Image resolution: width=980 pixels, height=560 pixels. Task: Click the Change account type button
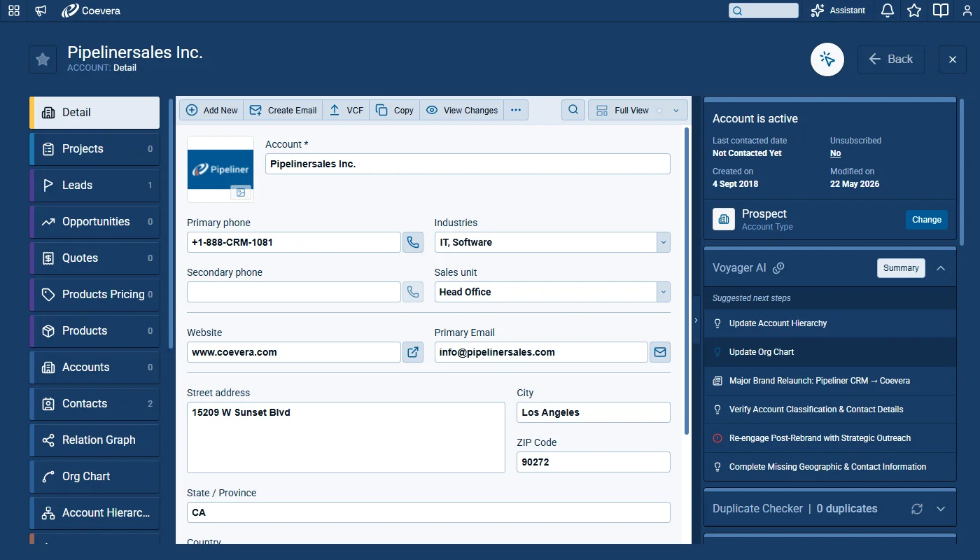point(927,220)
